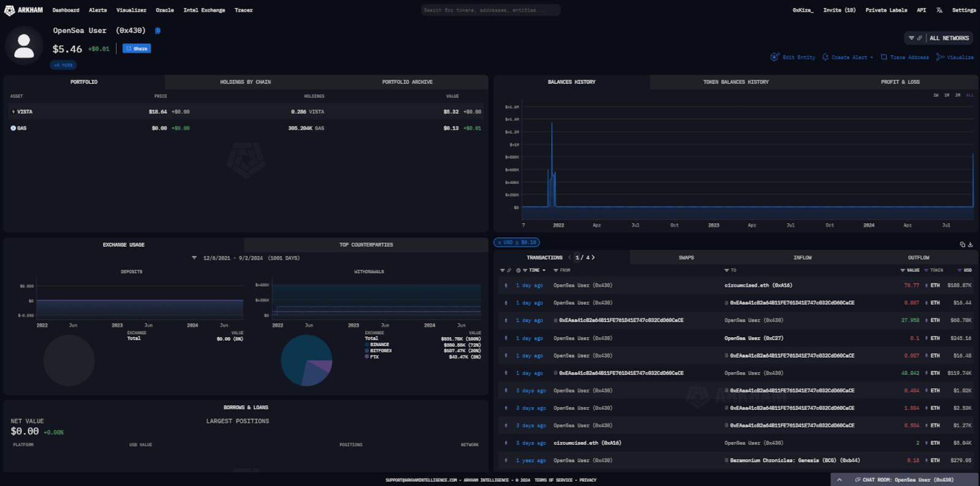
Task: Click the Edit Entity icon
Action: click(775, 57)
